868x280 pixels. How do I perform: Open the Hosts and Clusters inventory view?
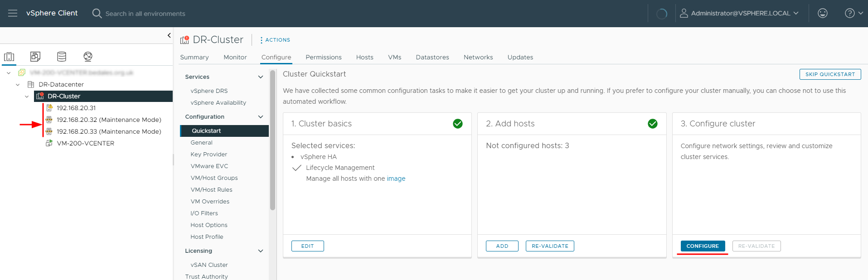(x=9, y=57)
